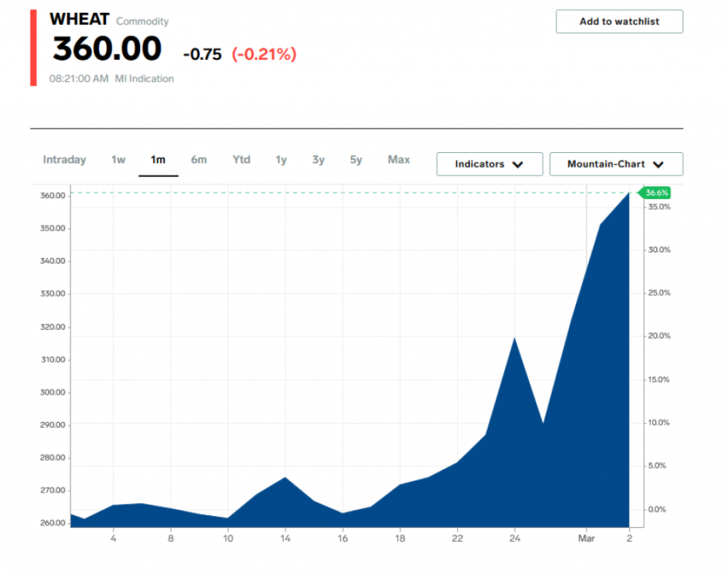Expand the Mountain-Chart type dropdown
The image size is (728, 575).
[x=616, y=164]
